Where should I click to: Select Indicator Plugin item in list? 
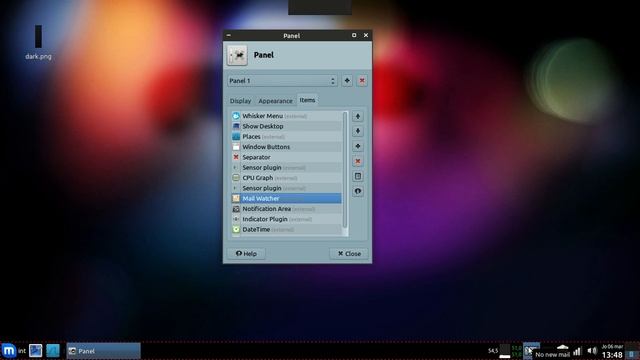tap(287, 219)
